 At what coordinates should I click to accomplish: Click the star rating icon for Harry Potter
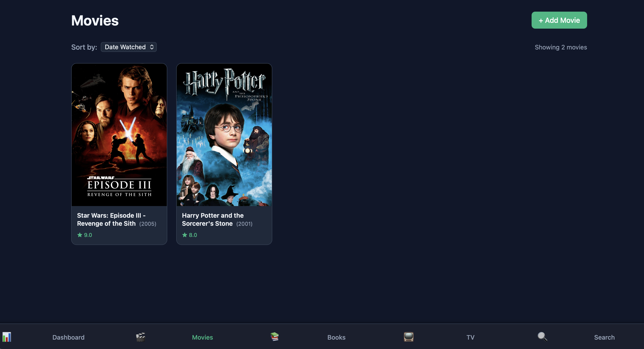click(185, 235)
